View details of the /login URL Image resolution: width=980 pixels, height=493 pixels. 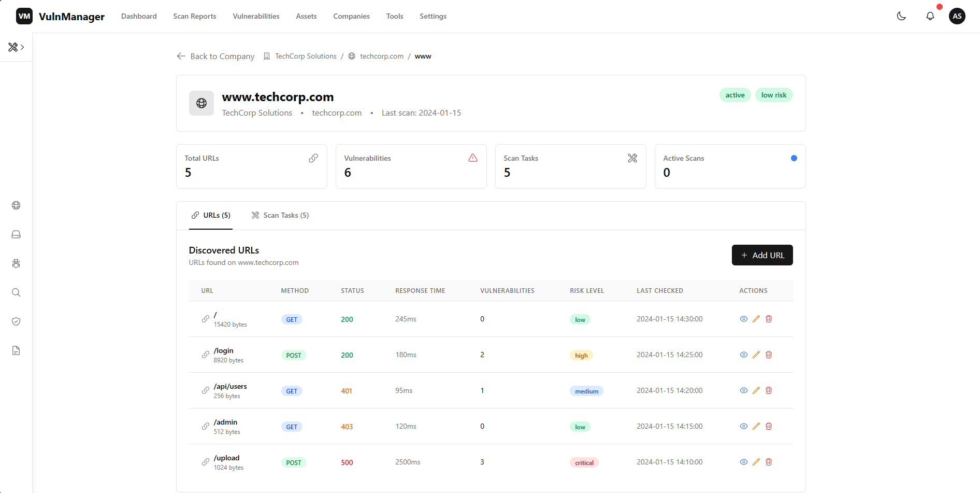[x=744, y=355]
